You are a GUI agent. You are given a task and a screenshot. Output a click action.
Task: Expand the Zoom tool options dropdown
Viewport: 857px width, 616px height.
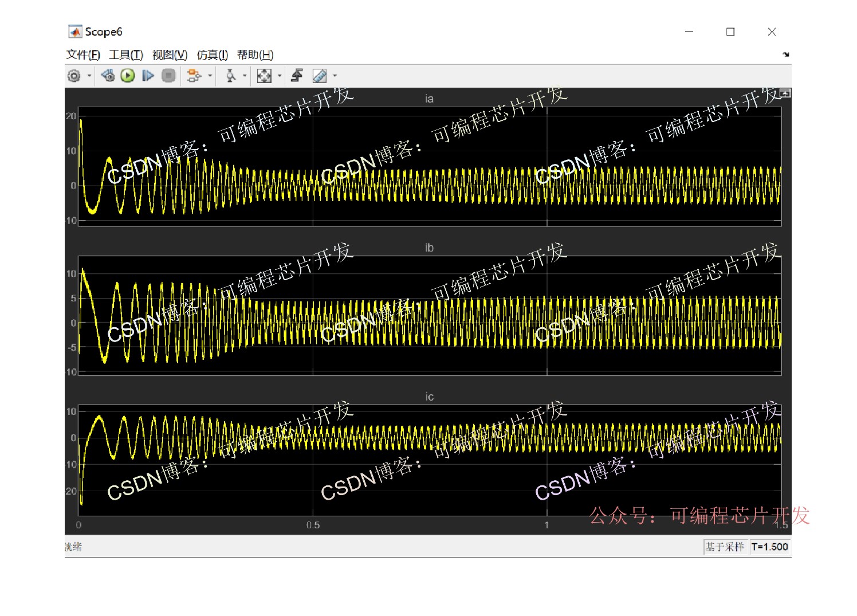[245, 76]
